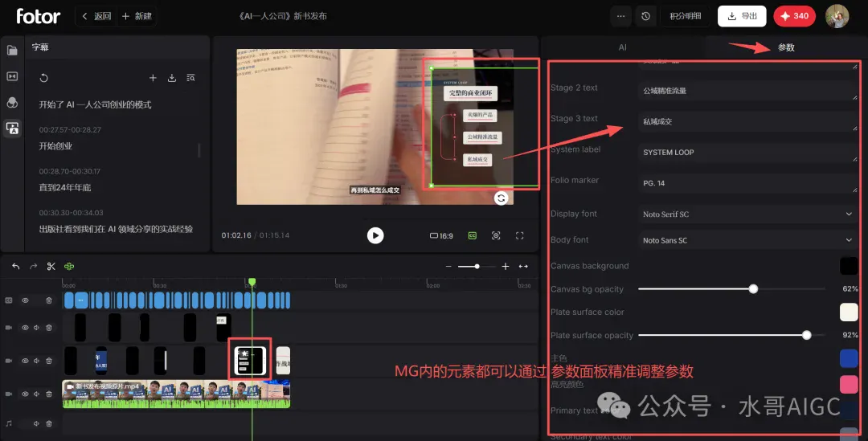This screenshot has width=868, height=441.
Task: Open find and replace in subtitles
Action: (x=190, y=78)
